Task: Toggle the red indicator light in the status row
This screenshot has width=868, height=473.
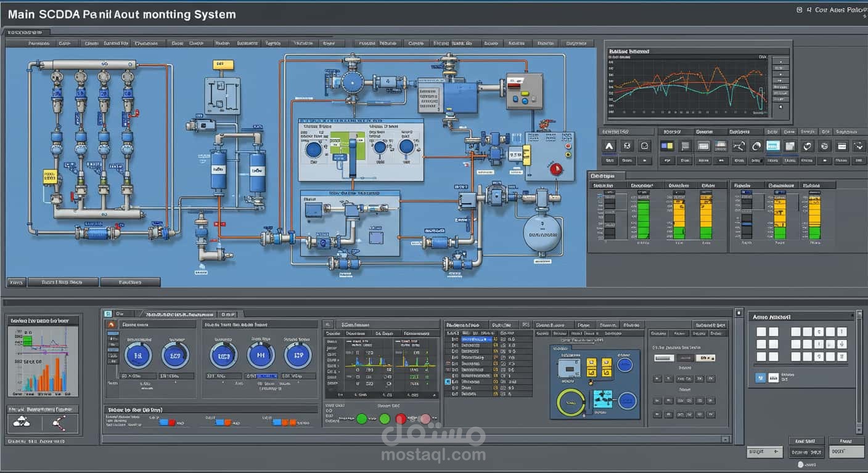Action: coord(401,419)
